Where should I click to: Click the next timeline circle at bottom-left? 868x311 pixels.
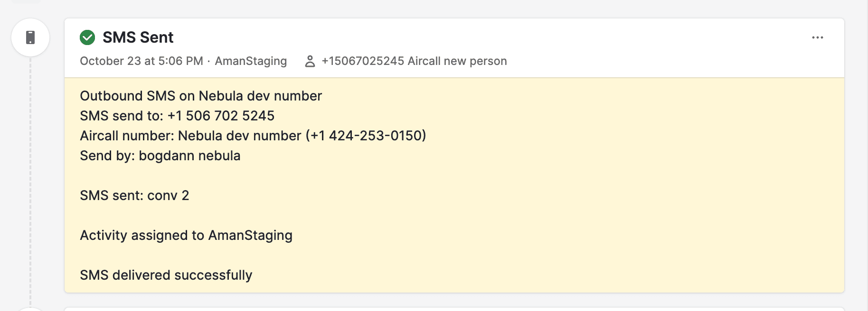point(30,309)
